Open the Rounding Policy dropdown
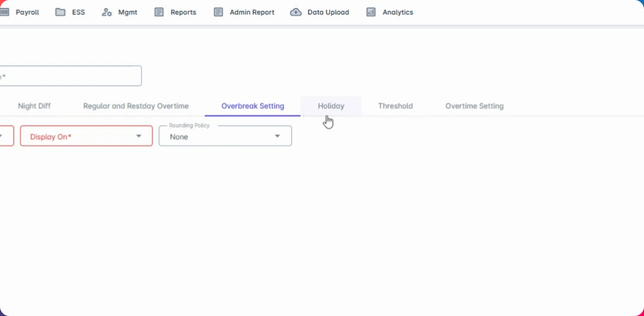Image resolution: width=644 pixels, height=316 pixels. tap(225, 136)
